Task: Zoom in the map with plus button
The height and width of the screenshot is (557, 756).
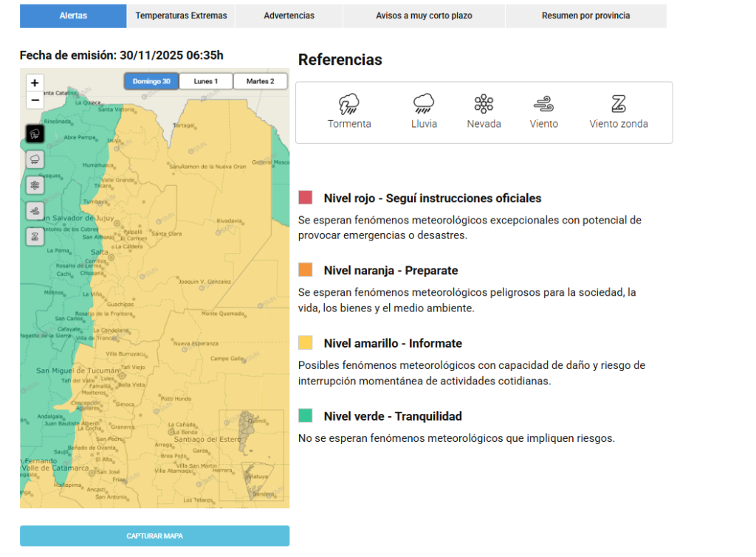Action: (x=35, y=83)
